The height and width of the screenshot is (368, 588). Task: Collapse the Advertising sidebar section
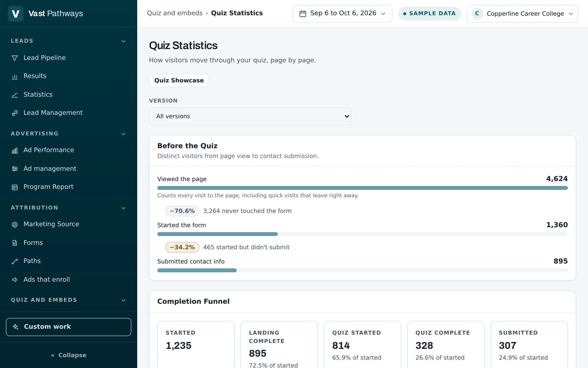tap(123, 134)
